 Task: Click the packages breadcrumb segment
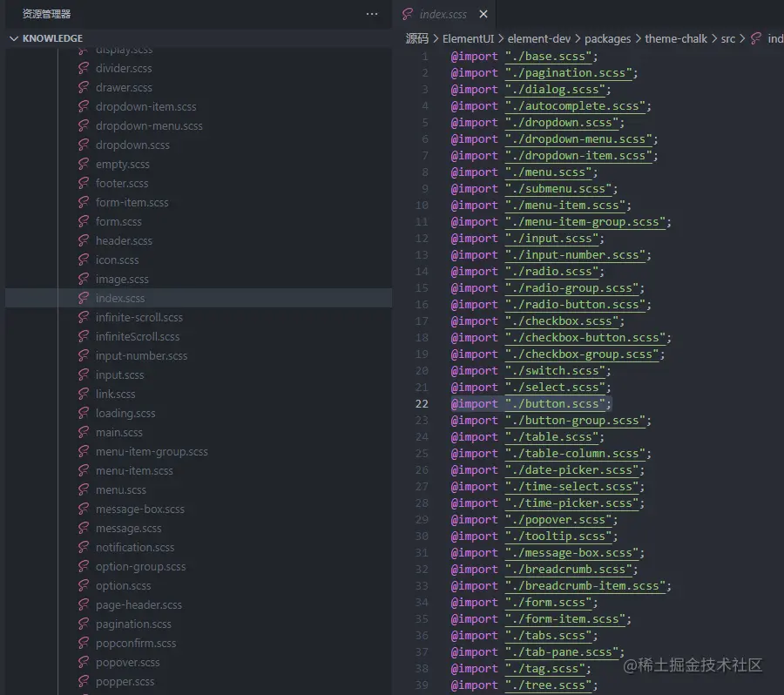(607, 38)
